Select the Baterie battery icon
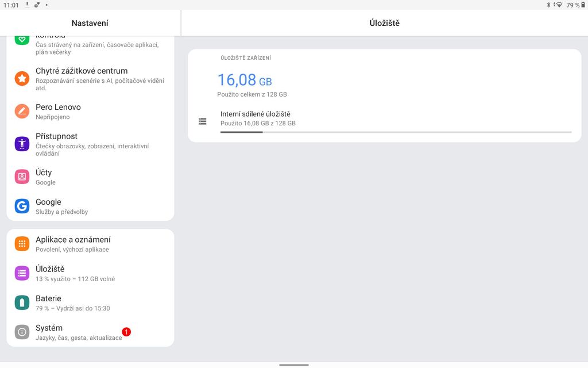The height and width of the screenshot is (368, 588). [x=21, y=302]
